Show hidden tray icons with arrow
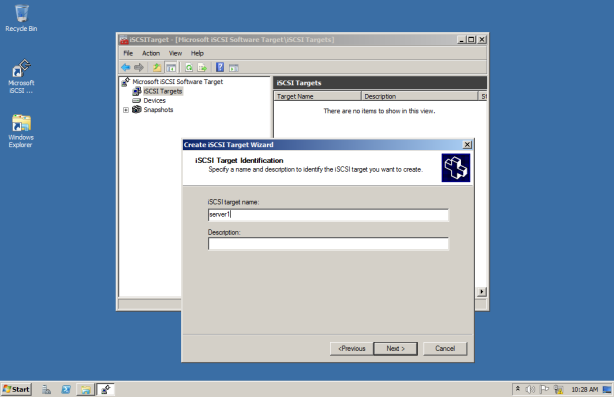The height and width of the screenshot is (397, 614). (x=518, y=389)
